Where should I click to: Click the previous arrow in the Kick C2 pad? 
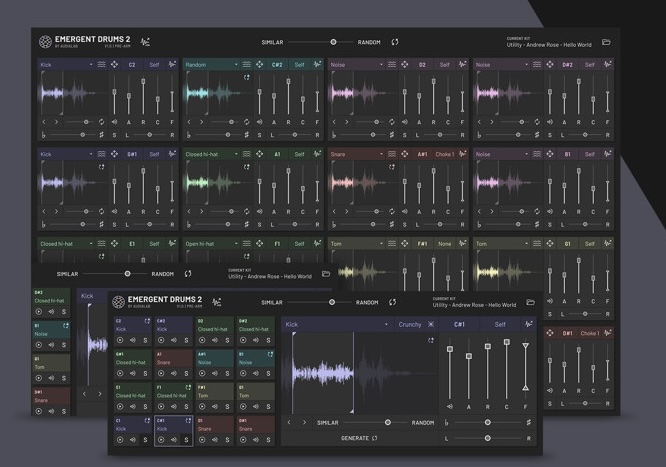(44, 122)
